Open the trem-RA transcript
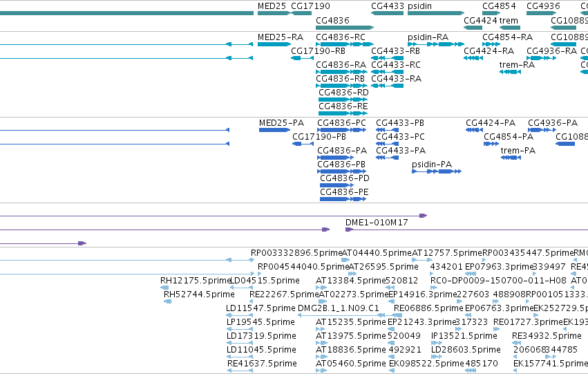Screen dimensions: 588x374 [x=517, y=65]
